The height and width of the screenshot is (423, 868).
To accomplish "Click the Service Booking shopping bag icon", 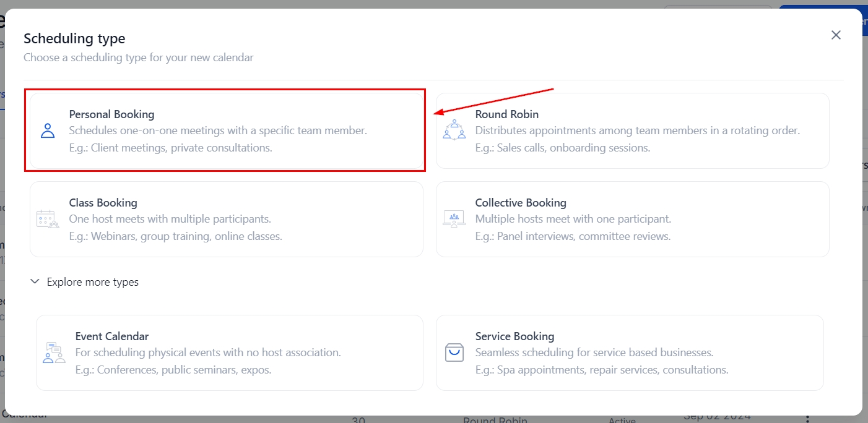I will (x=454, y=352).
